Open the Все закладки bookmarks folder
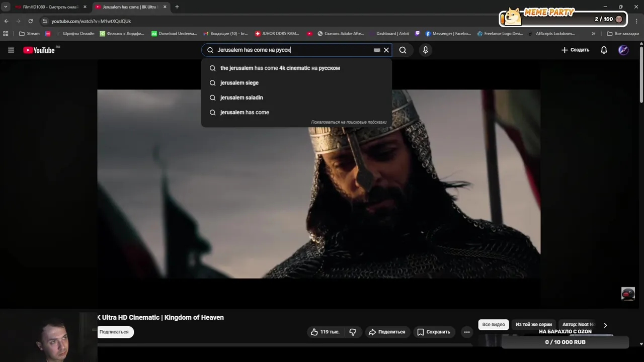Viewport: 644px width, 362px height. coord(623,34)
